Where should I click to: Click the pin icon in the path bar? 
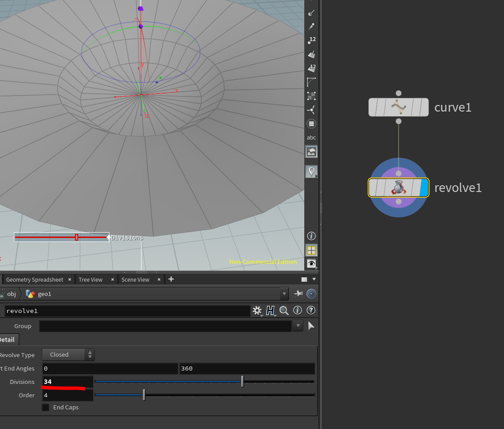(298, 294)
